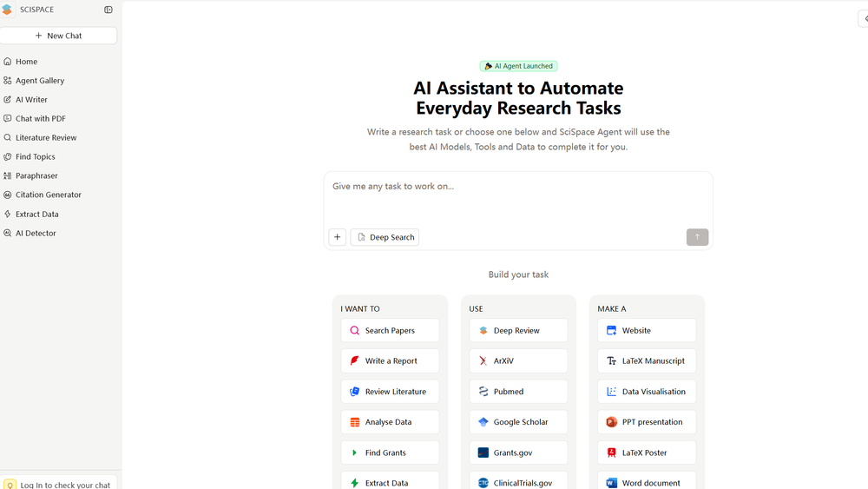Click the sidebar Extract Data bolt icon
The image size is (868, 489).
click(7, 214)
